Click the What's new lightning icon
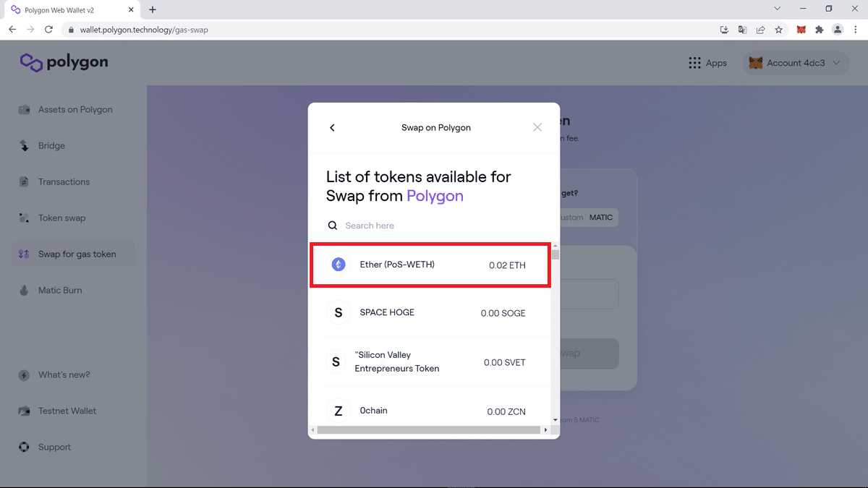The width and height of the screenshot is (868, 488). click(x=24, y=375)
